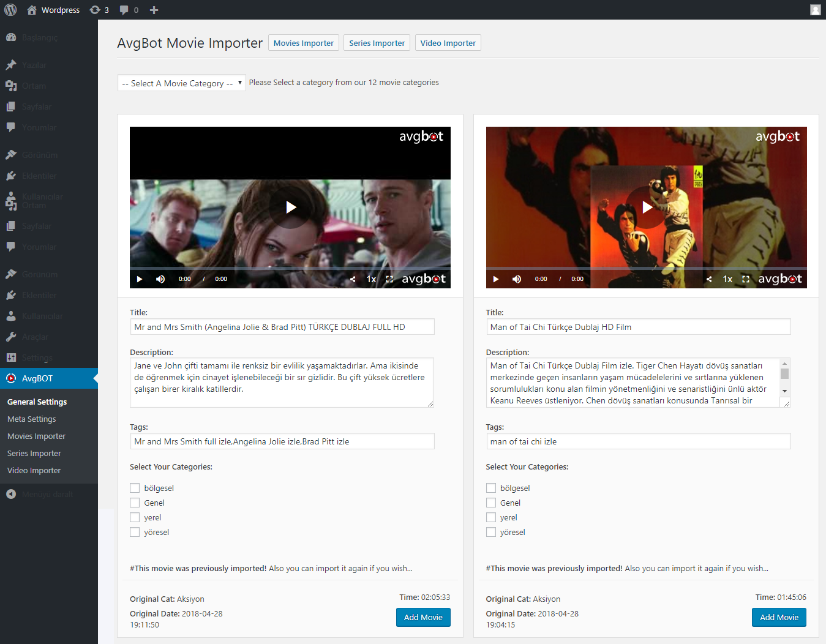
Task: Open the Series Importer tab at top
Action: pos(377,43)
